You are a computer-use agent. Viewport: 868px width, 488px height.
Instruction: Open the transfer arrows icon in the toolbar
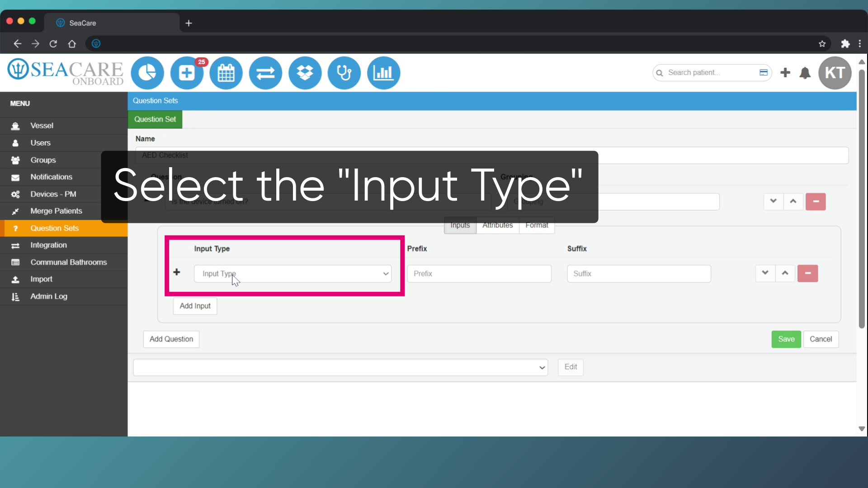[x=265, y=73]
